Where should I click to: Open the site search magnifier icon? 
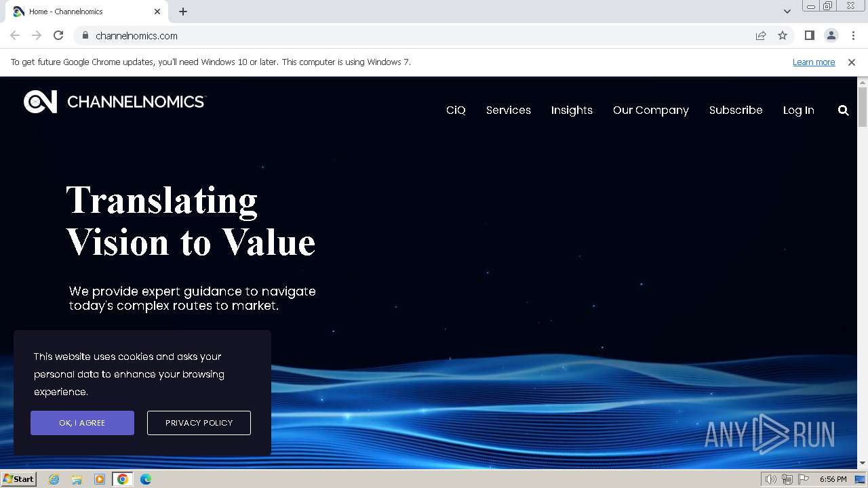coord(843,110)
